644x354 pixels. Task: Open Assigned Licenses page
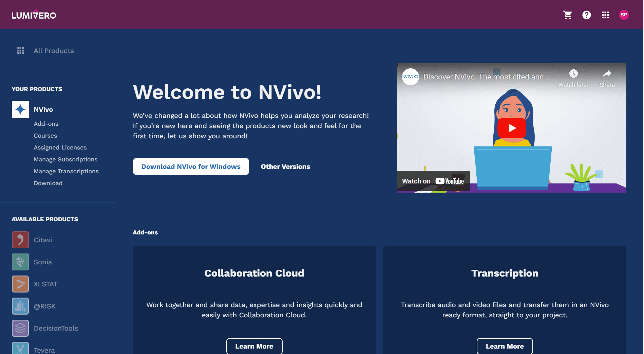click(x=60, y=147)
